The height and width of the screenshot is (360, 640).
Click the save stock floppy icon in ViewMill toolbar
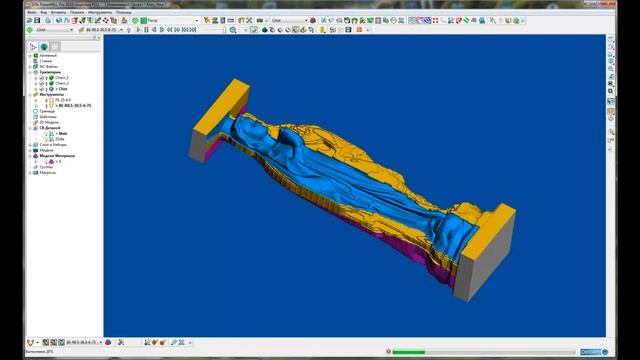click(x=348, y=30)
